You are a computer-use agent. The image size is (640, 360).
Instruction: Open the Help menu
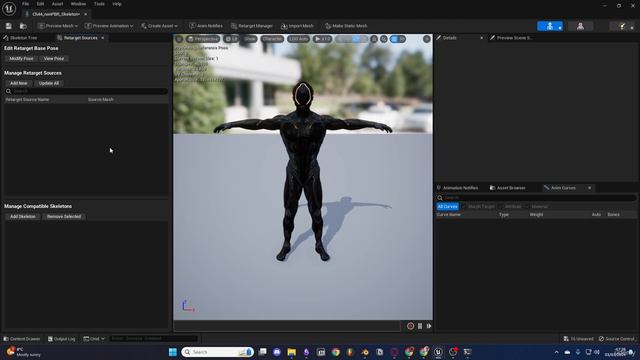pos(117,4)
